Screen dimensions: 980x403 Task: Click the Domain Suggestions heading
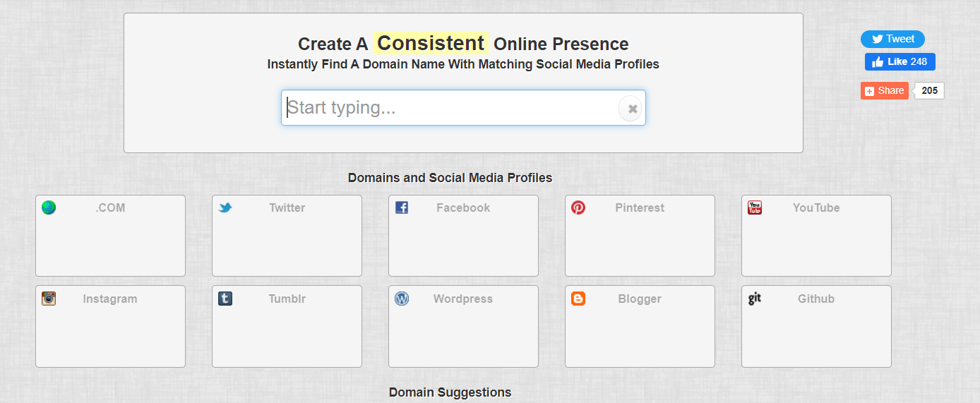tap(450, 392)
